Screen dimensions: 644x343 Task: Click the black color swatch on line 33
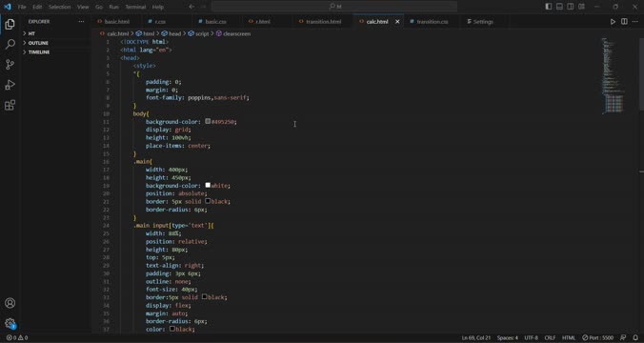(x=204, y=296)
